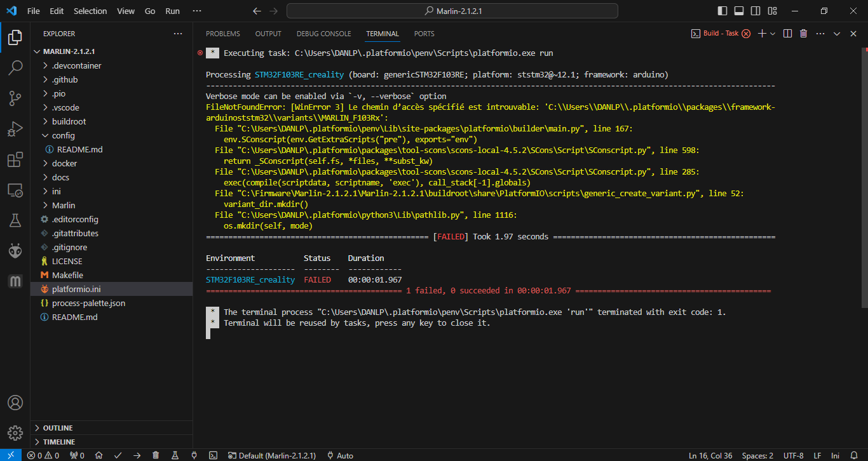
Task: Open the Testing flask view
Action: 15,220
